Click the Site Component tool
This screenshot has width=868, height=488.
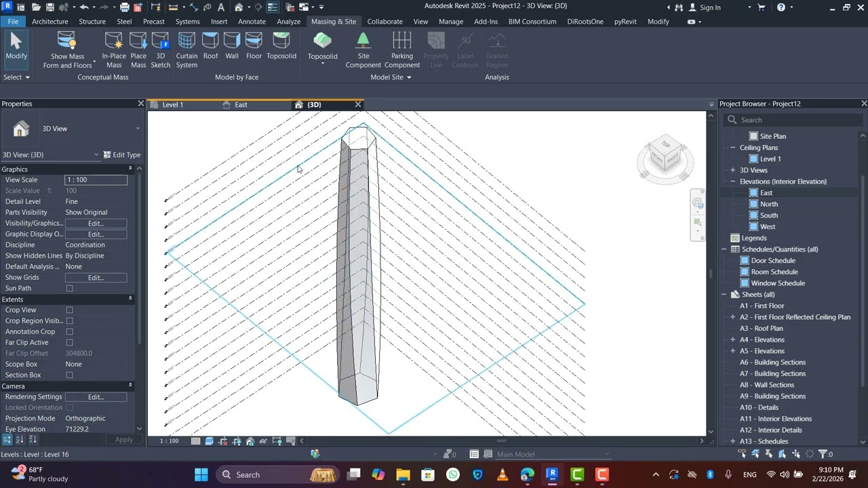pyautogui.click(x=363, y=51)
